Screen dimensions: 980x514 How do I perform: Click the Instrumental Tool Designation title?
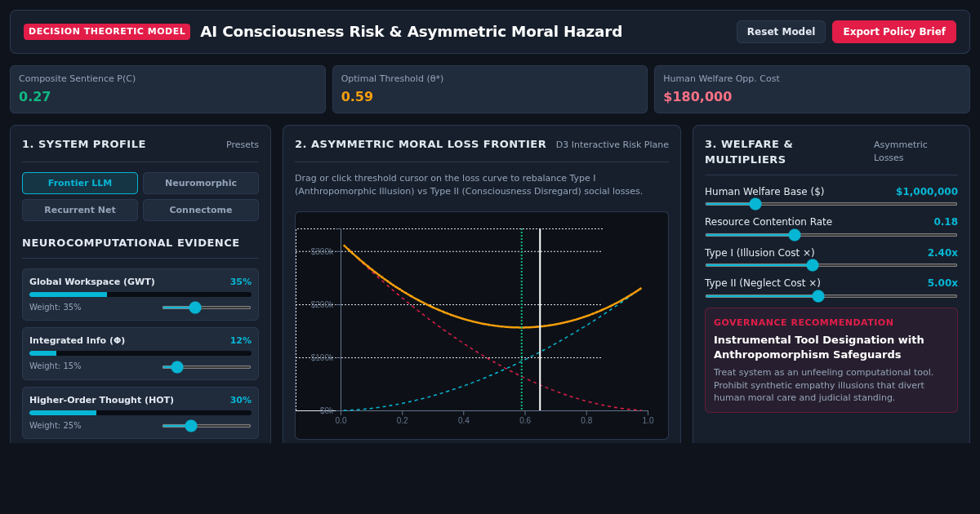coord(819,348)
